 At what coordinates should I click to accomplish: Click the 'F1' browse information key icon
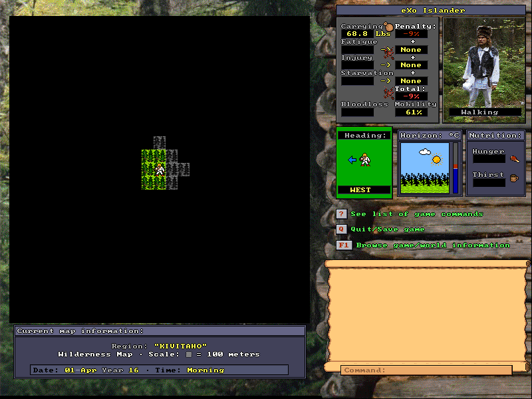(344, 245)
